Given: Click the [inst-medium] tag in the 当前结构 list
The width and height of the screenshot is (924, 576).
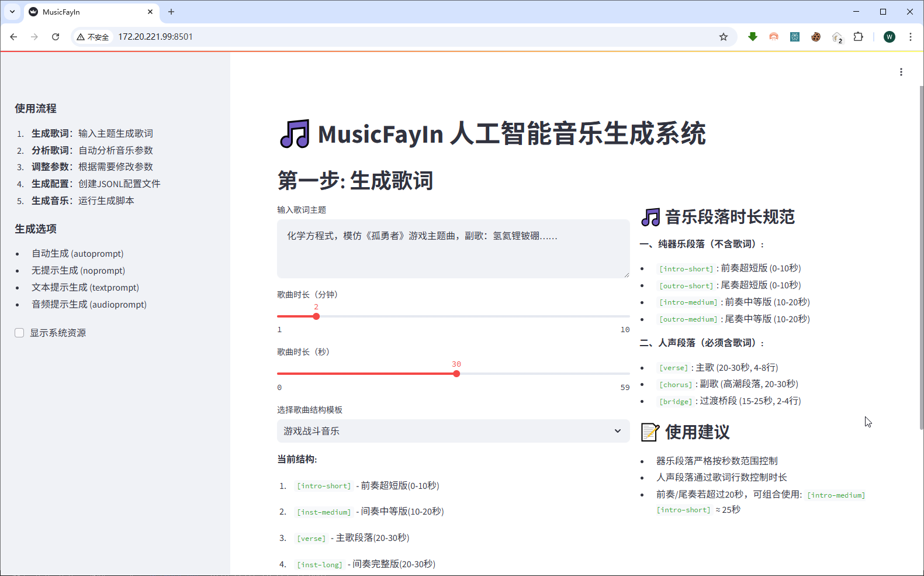Looking at the screenshot, I should [324, 512].
